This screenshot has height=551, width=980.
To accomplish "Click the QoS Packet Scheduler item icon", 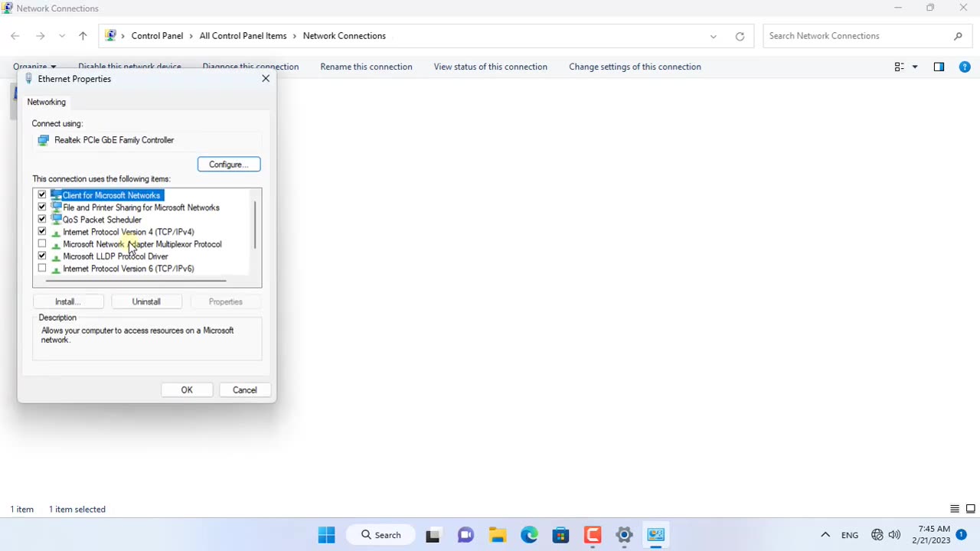I will (56, 220).
